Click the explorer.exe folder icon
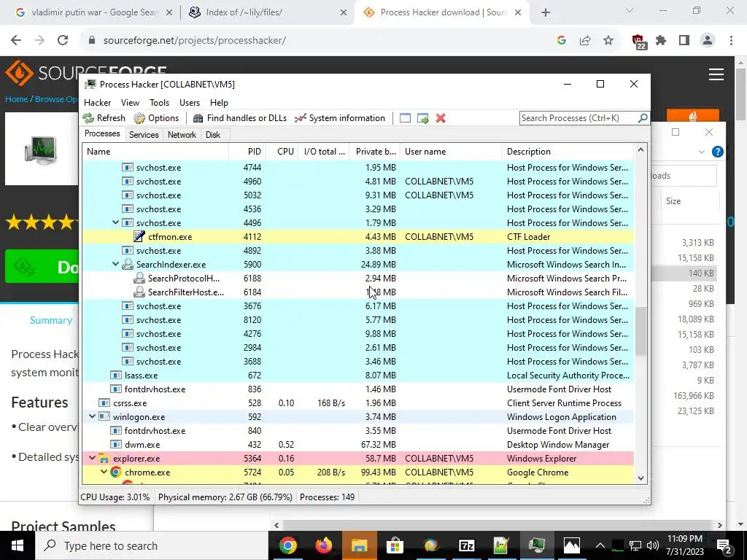The image size is (747, 560). point(104,459)
